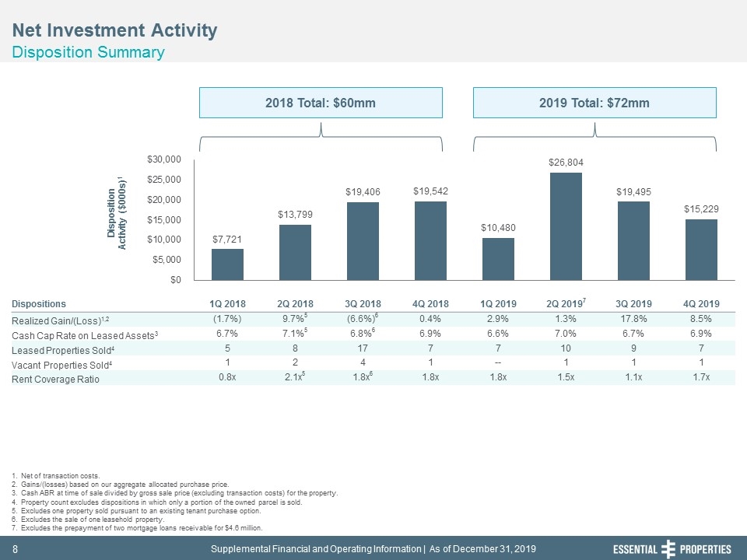Click the Disposition Activity ($000s) axis title
This screenshot has width=747, height=560.
[117, 213]
